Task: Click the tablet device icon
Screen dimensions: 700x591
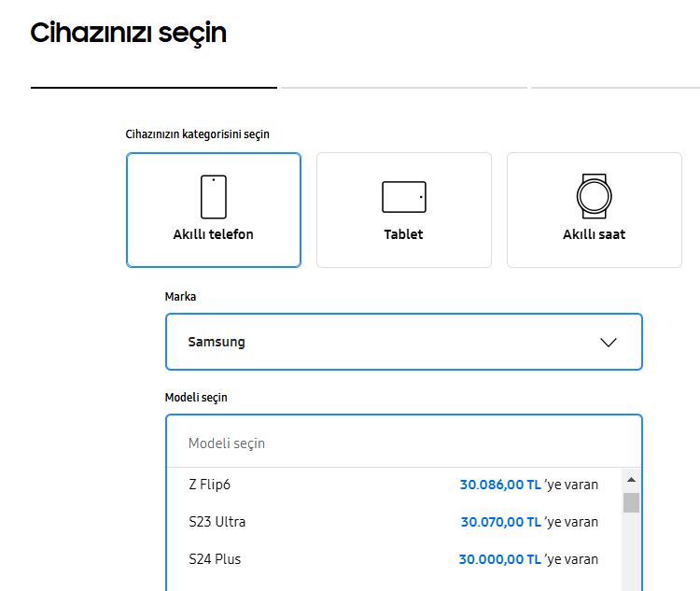Action: point(404,197)
